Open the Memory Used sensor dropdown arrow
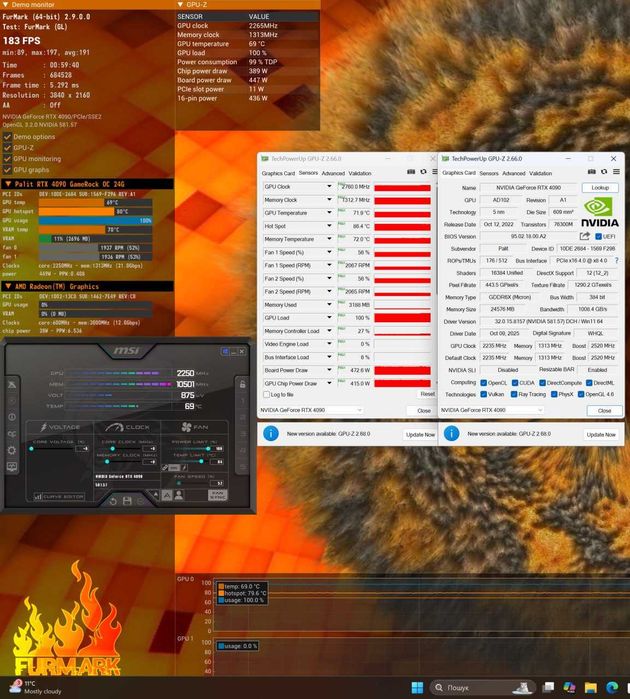 click(x=329, y=304)
